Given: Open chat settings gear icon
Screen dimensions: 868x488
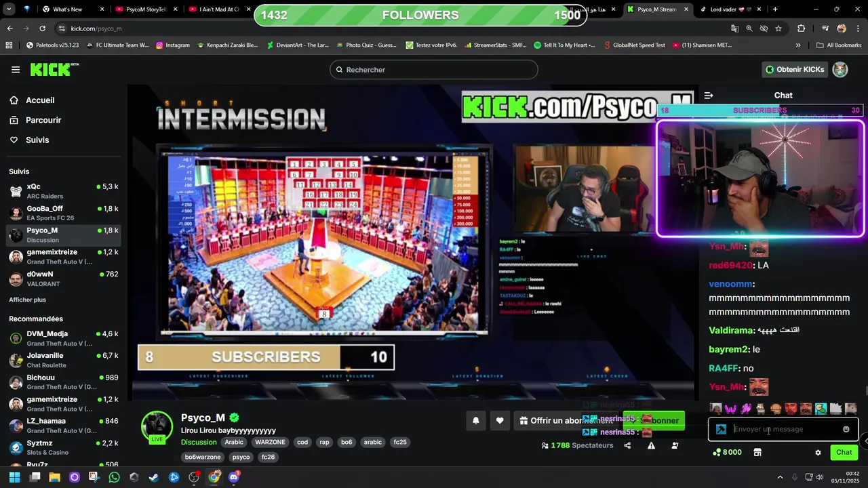Looking at the screenshot, I should coord(818,452).
